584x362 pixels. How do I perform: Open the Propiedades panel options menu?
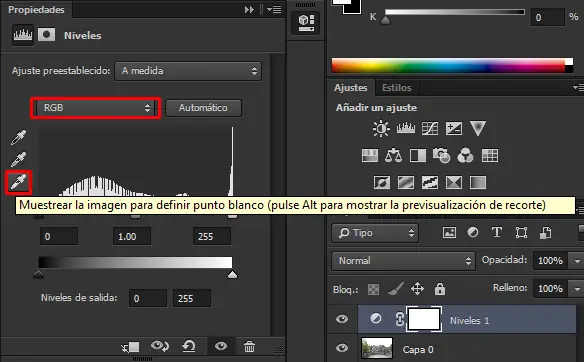pyautogui.click(x=274, y=9)
